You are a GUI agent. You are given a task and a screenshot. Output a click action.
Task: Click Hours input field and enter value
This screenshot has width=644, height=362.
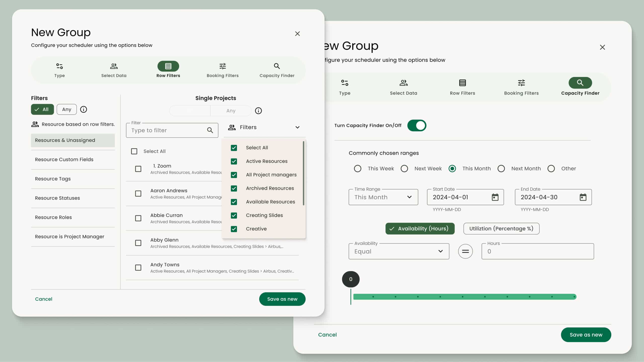coord(537,251)
